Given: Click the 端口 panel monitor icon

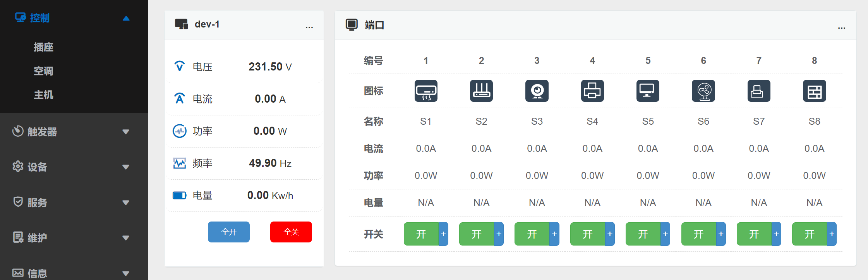Looking at the screenshot, I should point(352,25).
